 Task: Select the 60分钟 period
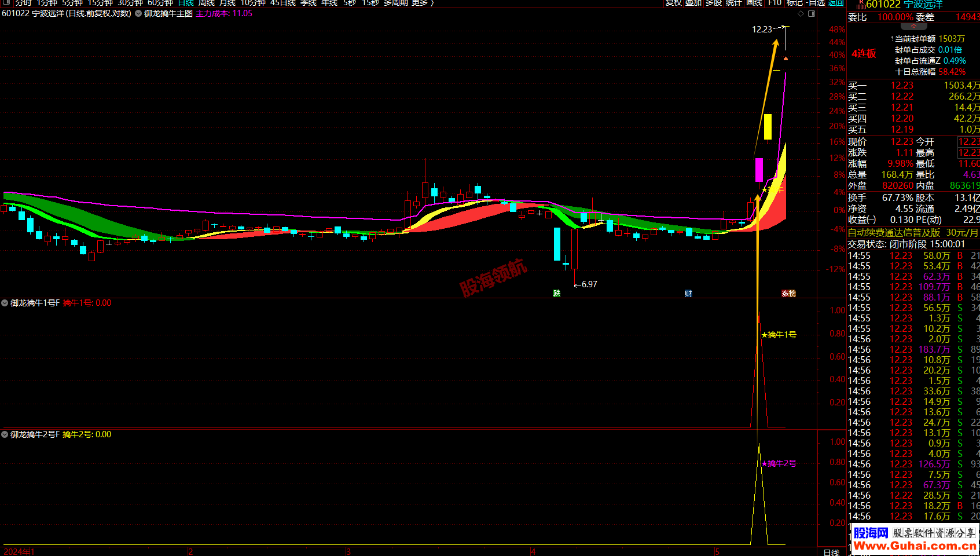point(160,2)
